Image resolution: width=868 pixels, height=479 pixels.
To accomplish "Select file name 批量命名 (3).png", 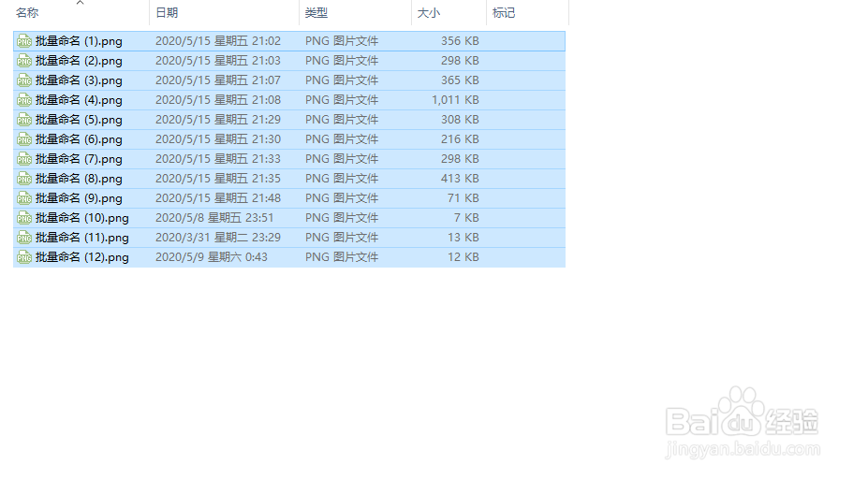I will [x=79, y=80].
